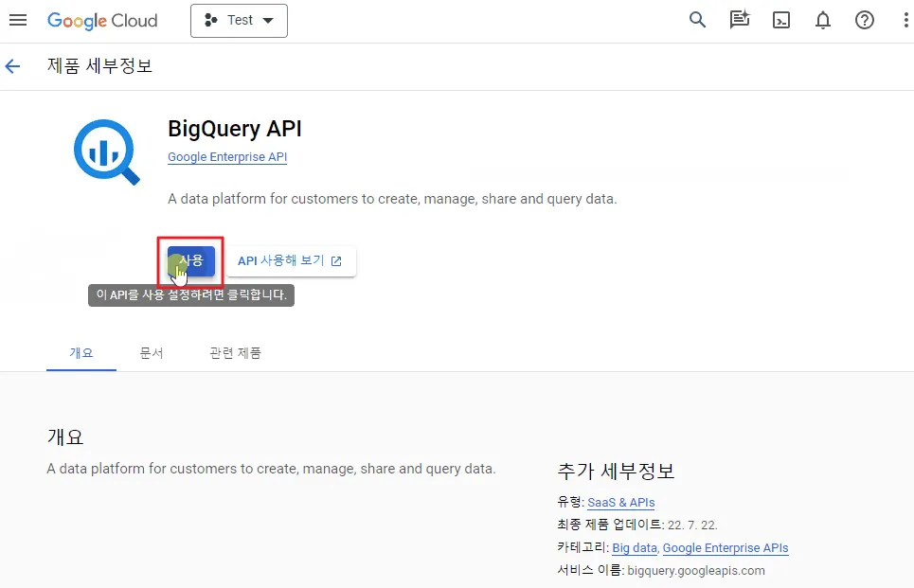Click the update date 22. 7. 22.
The image size is (914, 588).
coord(692,526)
